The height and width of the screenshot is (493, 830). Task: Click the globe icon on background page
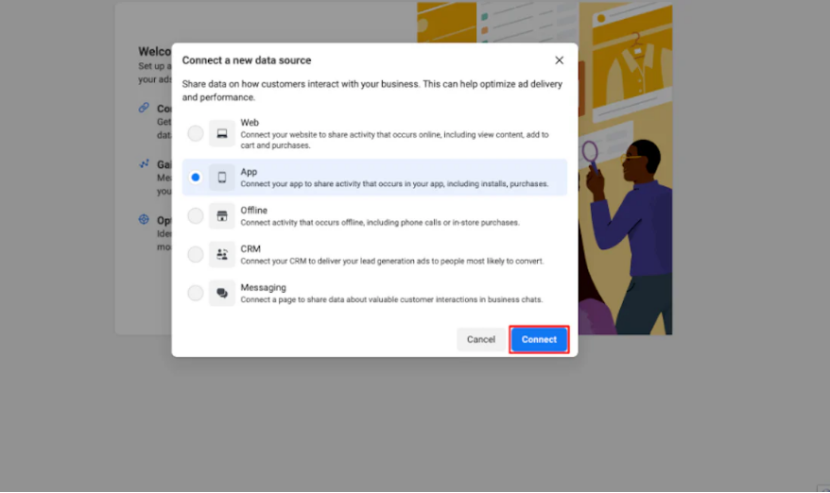[145, 220]
